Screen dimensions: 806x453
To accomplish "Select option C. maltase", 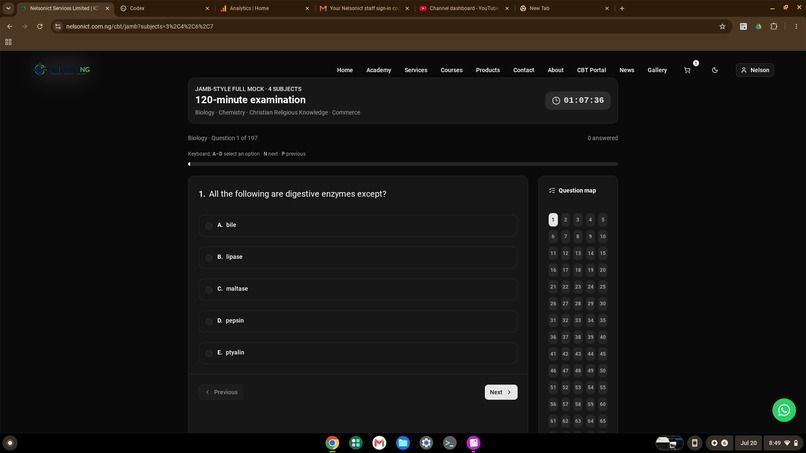I will pos(358,289).
